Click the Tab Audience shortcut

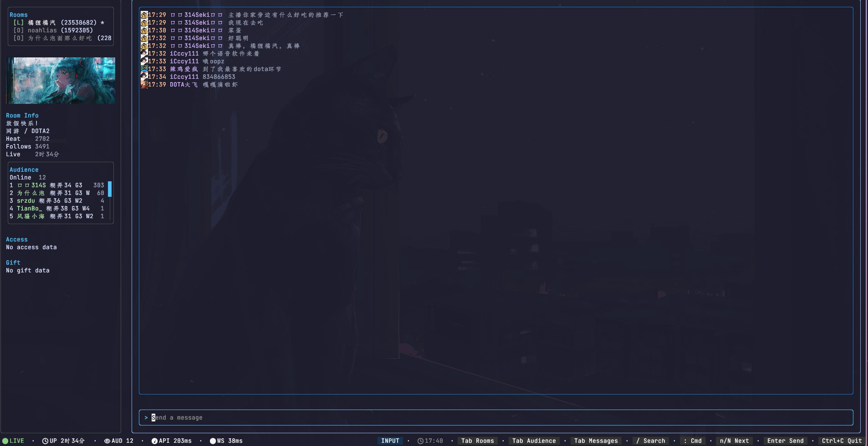[x=534, y=441]
